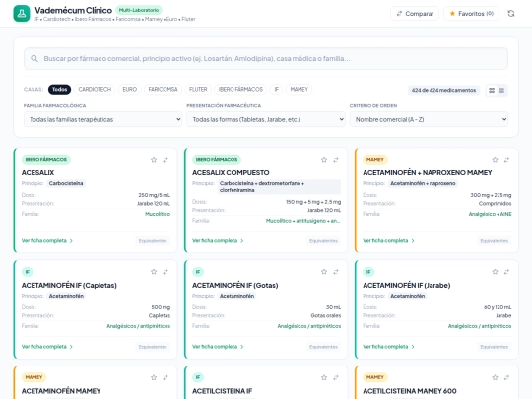Star the ACETAMINOFÉN IF (Jarabe) card
This screenshot has width=532, height=399.
point(495,272)
